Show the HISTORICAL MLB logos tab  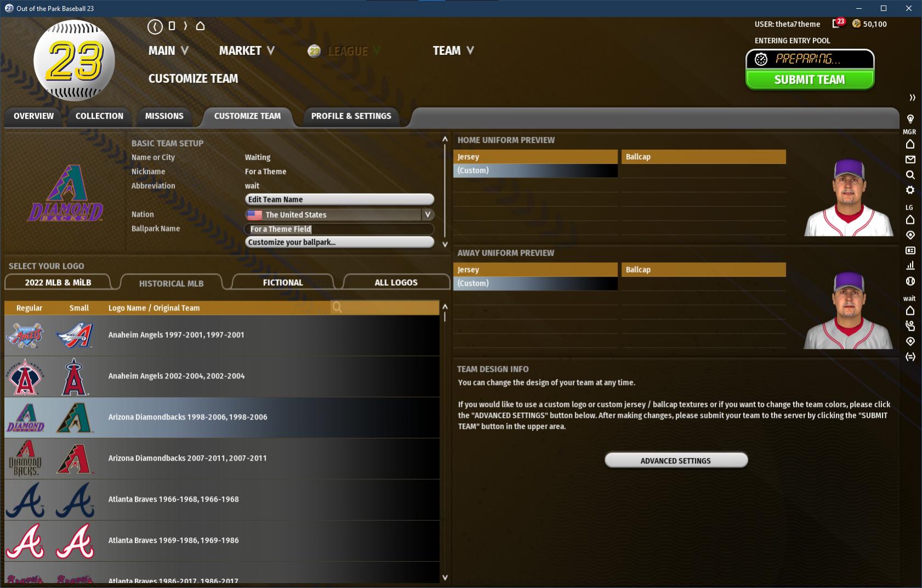click(171, 283)
